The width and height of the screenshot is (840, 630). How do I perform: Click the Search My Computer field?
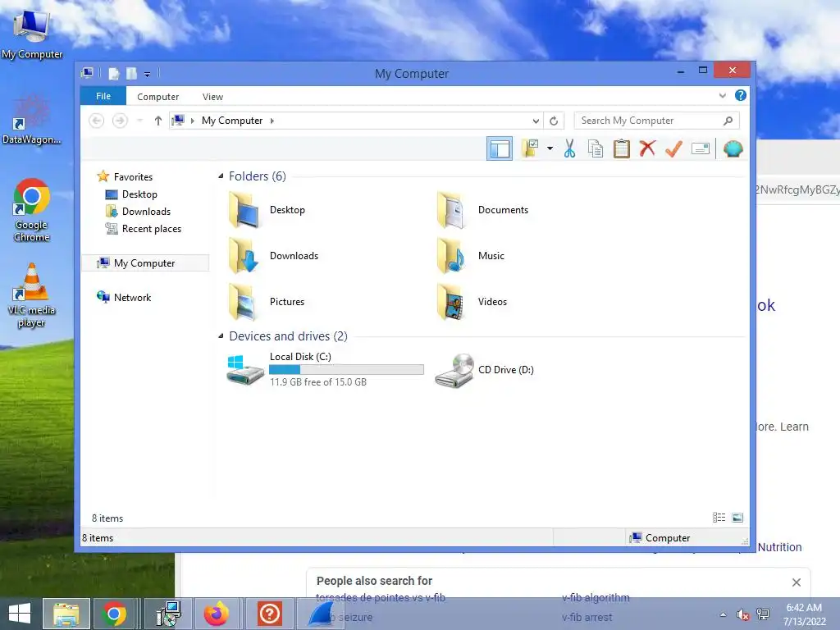pos(656,121)
